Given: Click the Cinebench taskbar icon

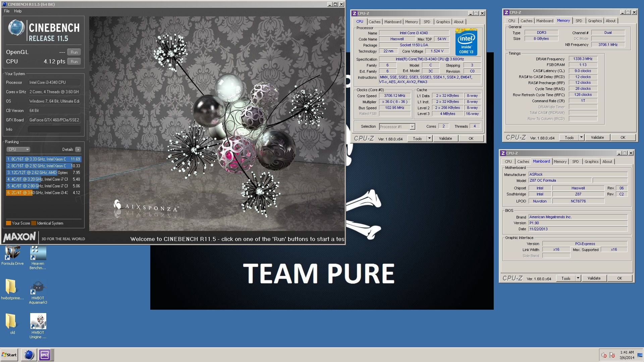Looking at the screenshot, I should (29, 355).
